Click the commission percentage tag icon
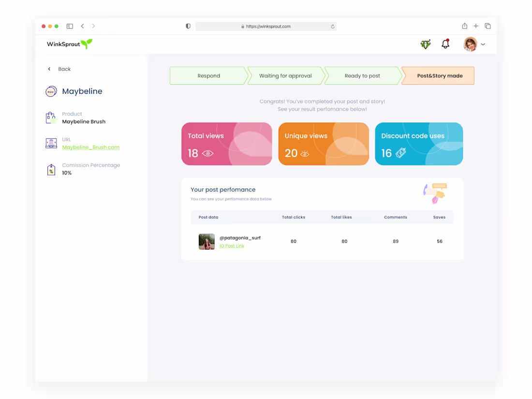This screenshot has height=399, width=532. [x=51, y=169]
